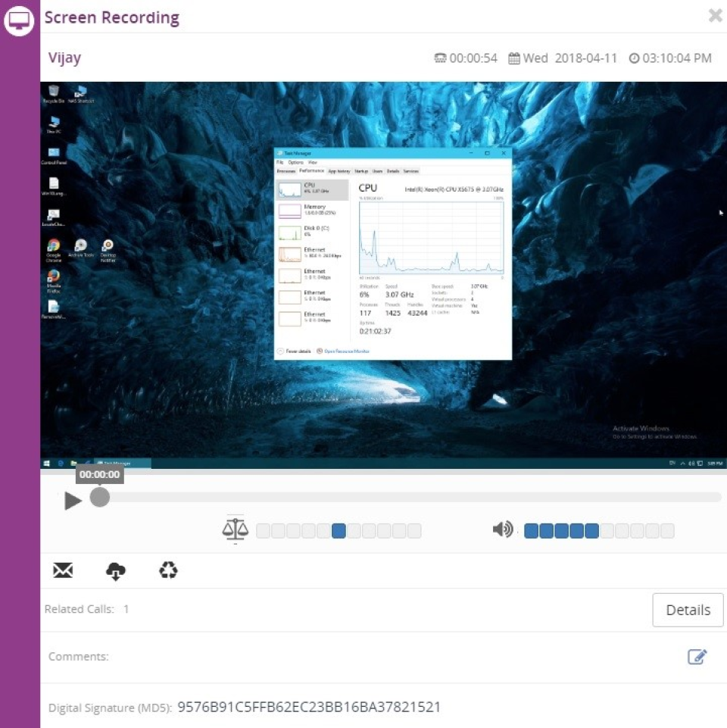Switch to the Processes tab

(x=285, y=171)
